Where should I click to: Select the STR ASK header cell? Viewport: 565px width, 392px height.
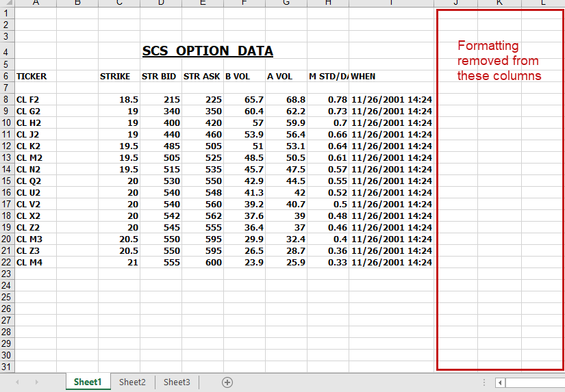(203, 77)
